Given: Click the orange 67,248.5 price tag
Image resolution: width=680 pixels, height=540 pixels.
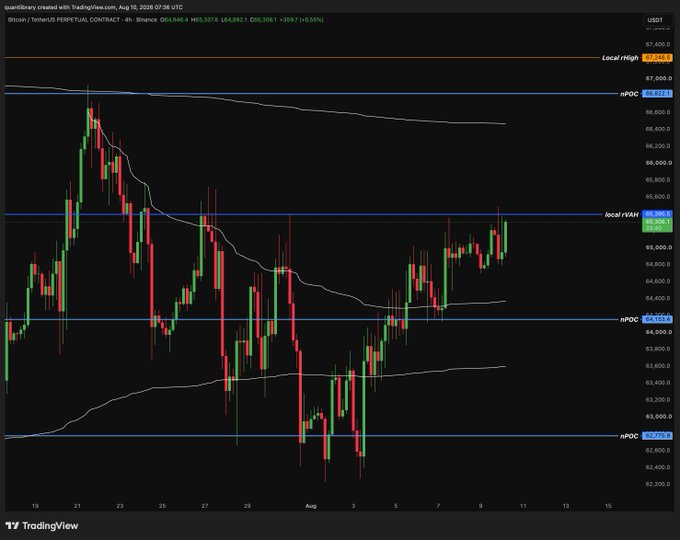Looking at the screenshot, I should pyautogui.click(x=657, y=58).
